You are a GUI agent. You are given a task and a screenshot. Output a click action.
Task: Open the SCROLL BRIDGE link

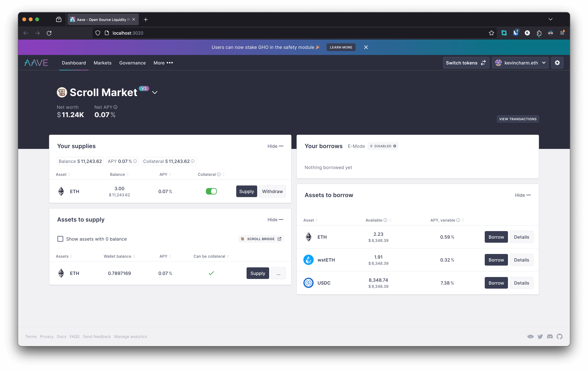[261, 239]
